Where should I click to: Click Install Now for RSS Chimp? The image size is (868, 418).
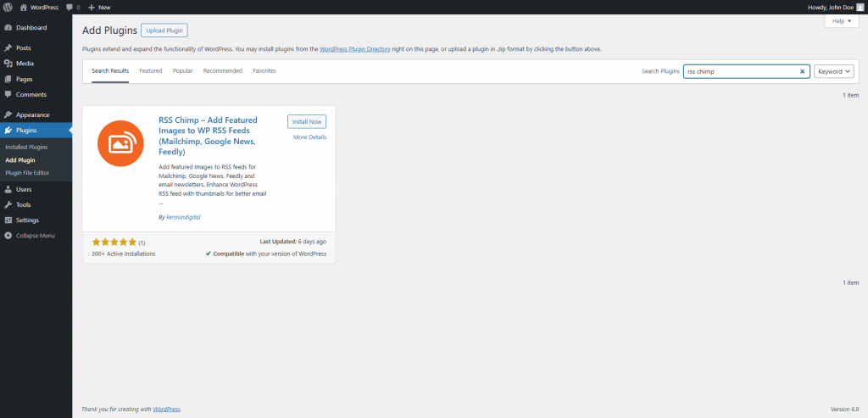(307, 121)
